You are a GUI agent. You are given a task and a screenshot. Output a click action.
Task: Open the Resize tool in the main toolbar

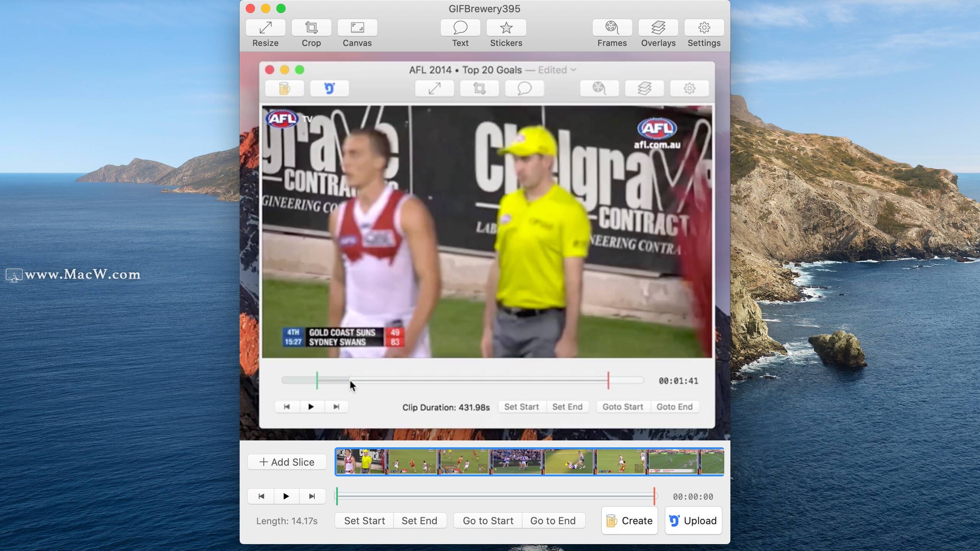[265, 28]
